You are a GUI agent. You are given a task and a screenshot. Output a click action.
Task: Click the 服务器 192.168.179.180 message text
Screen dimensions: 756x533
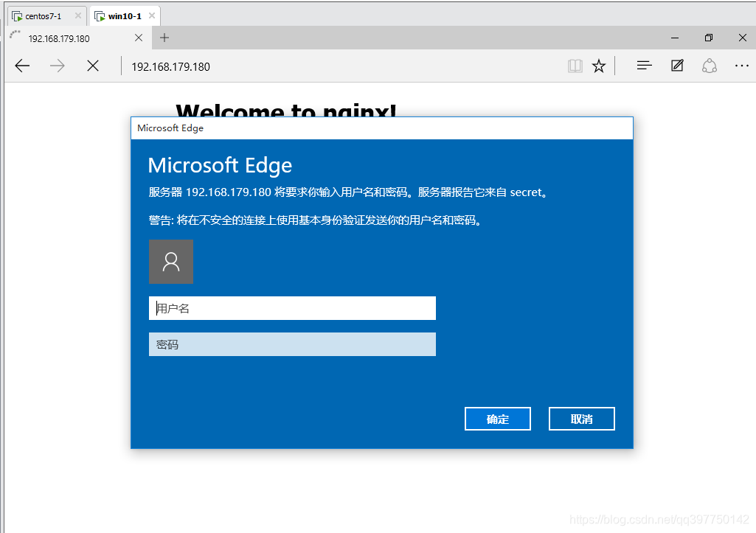tap(349, 192)
